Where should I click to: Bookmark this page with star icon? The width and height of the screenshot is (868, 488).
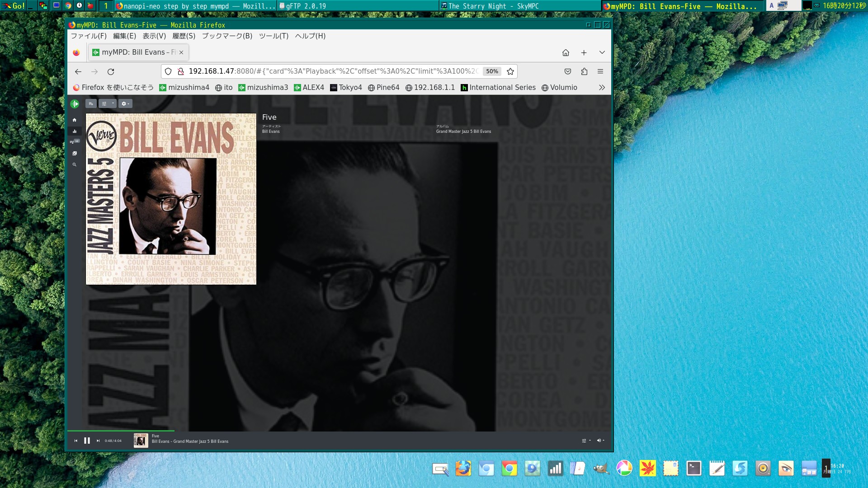[510, 71]
